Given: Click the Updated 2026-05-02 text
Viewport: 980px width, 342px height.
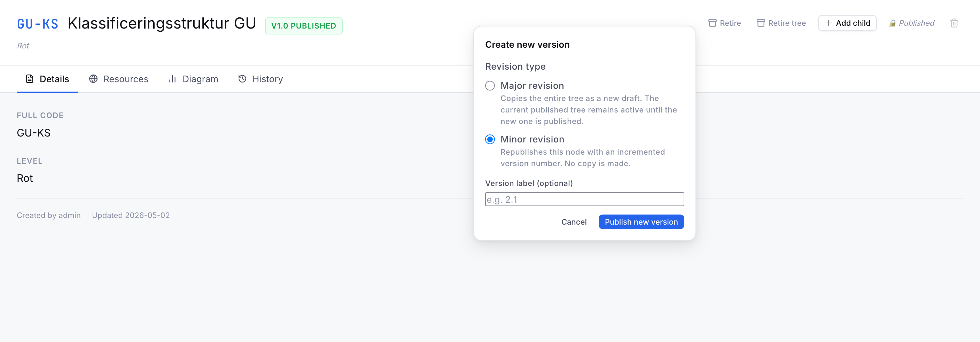Looking at the screenshot, I should [131, 215].
